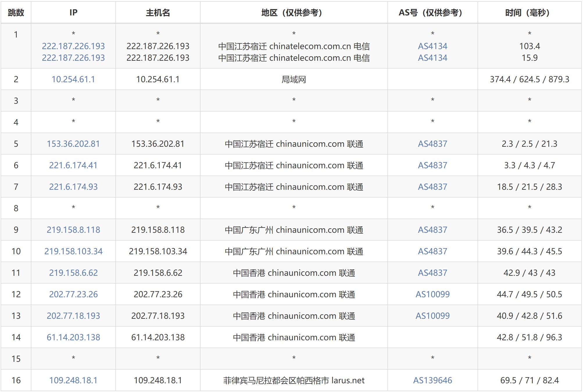Screen dimensions: 583x392
Task: Select the 15.9 time value in hop 1
Action: click(x=530, y=58)
